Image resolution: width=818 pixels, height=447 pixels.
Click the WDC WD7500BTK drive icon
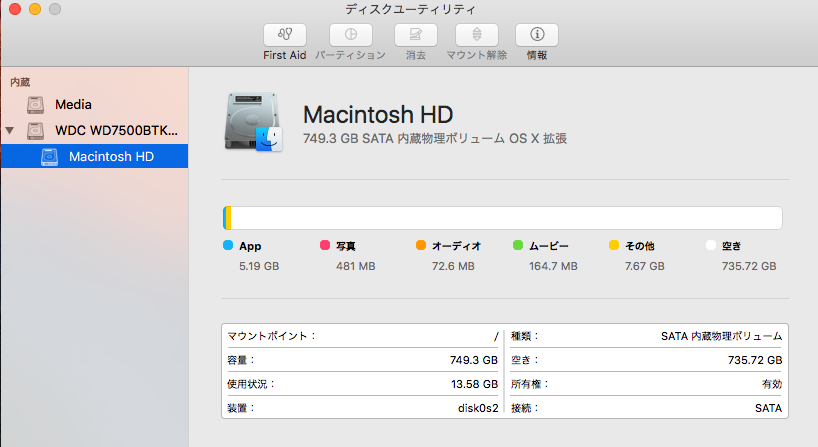click(36, 131)
